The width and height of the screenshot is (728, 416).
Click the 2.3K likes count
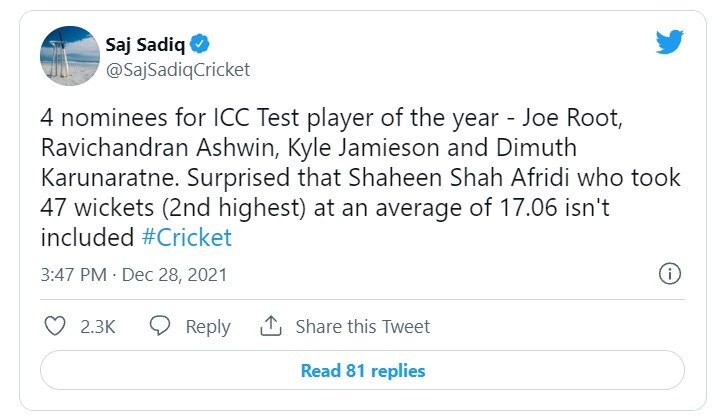coord(97,327)
